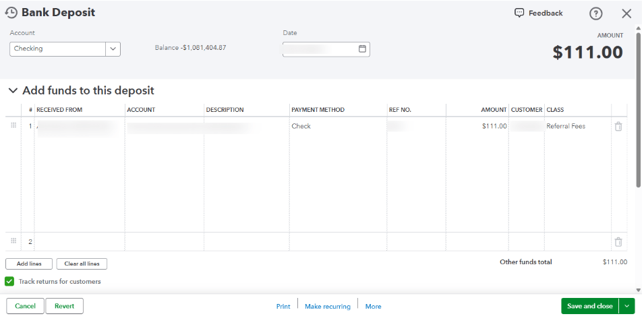The image size is (644, 335).
Task: Click the scrollbar down arrow
Action: tap(638, 290)
